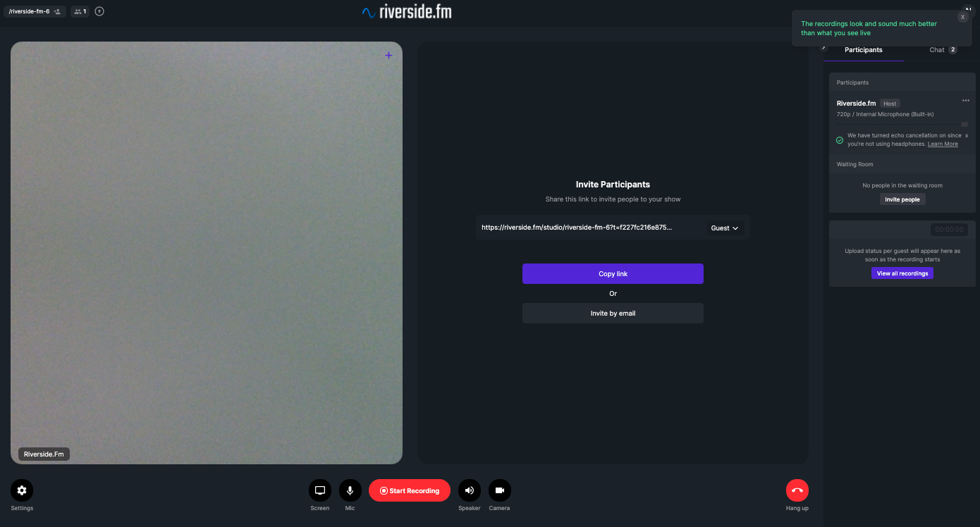This screenshot has width=980, height=527.
Task: Click the '720p / Internal Microphone (Built-in)' text
Action: pos(885,114)
